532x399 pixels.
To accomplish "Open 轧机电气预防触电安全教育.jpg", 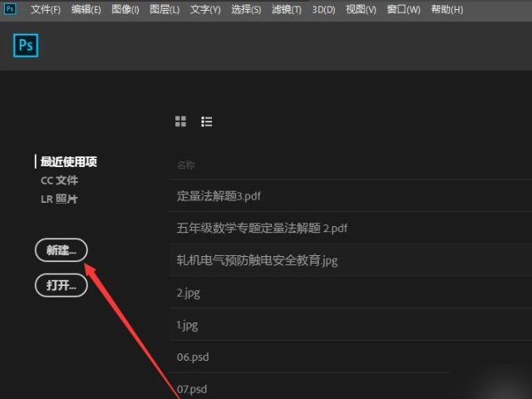I will [x=351, y=260].
